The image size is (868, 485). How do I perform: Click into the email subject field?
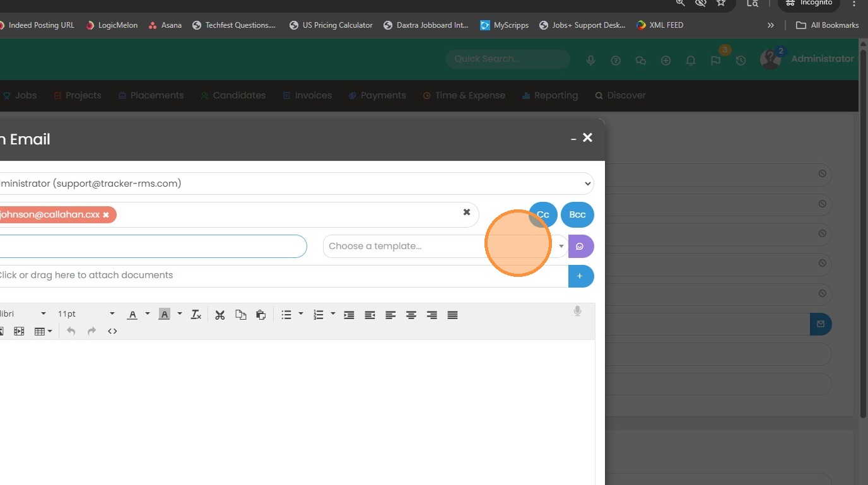pos(153,246)
